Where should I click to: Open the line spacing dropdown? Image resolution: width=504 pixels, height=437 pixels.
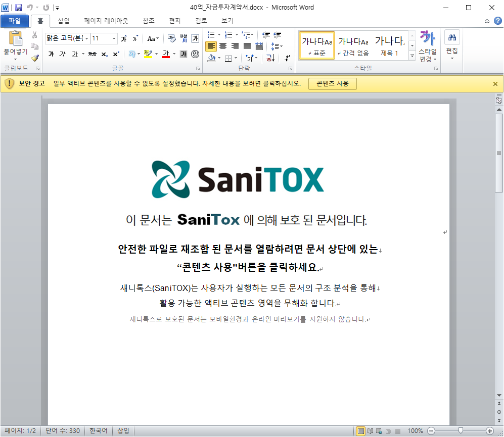pyautogui.click(x=277, y=46)
